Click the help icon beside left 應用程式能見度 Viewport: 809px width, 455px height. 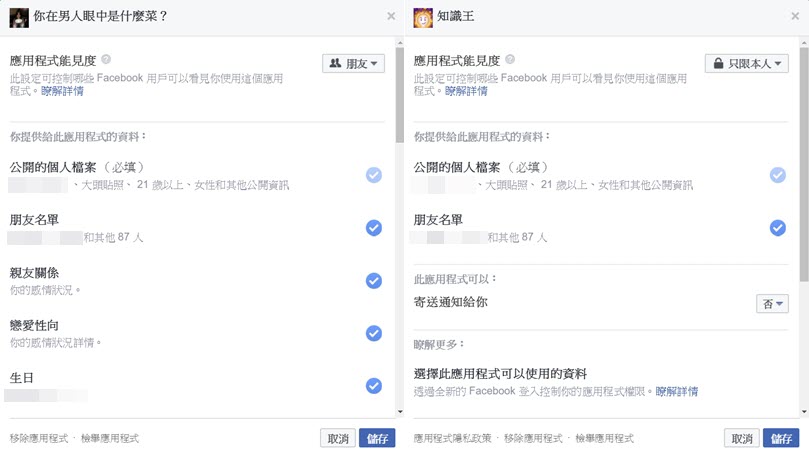coord(106,60)
